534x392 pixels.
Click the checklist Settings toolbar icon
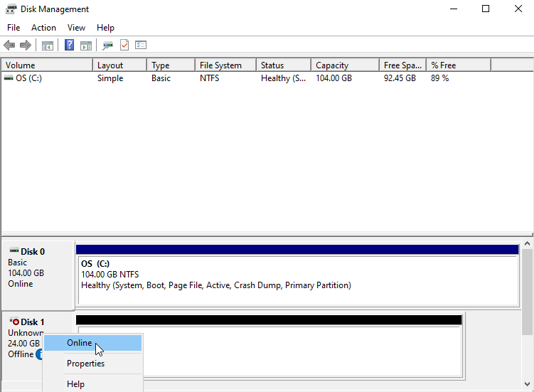point(141,46)
